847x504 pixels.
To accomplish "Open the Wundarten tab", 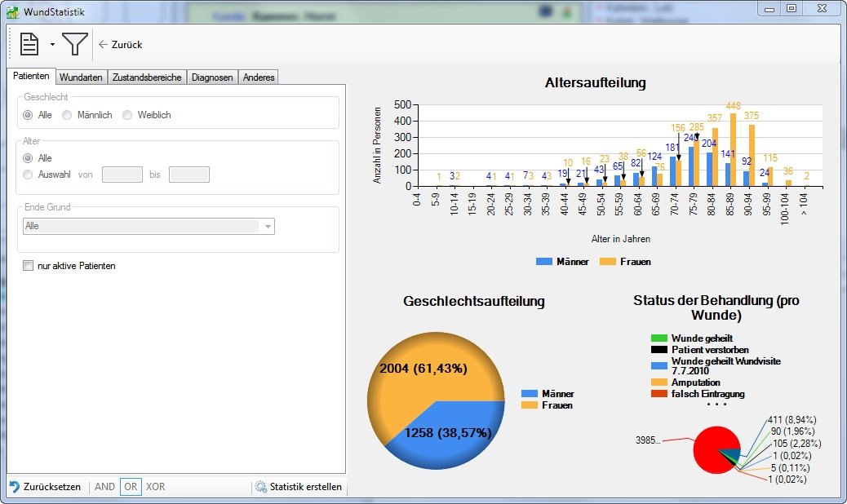I will pos(81,77).
